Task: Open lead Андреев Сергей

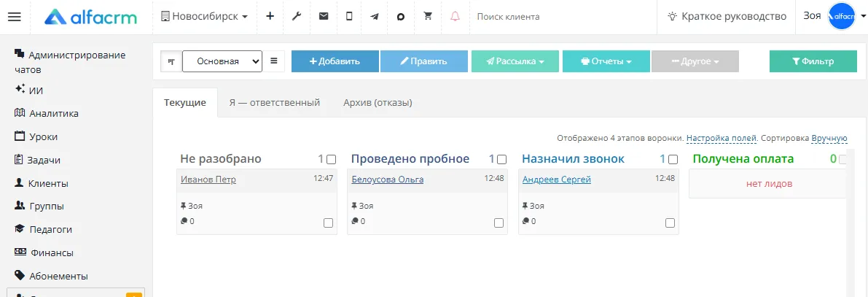Action: pyautogui.click(x=556, y=180)
